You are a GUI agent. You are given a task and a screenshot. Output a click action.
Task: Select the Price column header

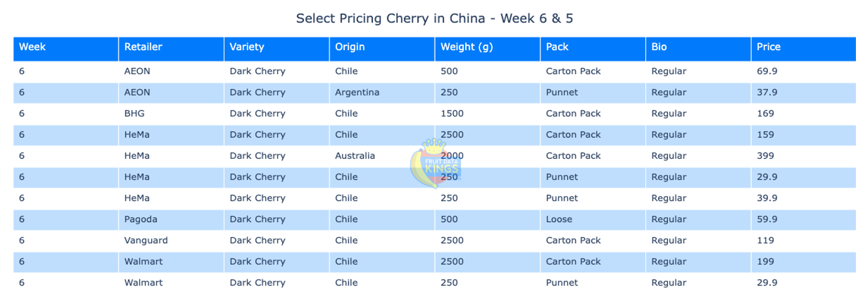769,47
